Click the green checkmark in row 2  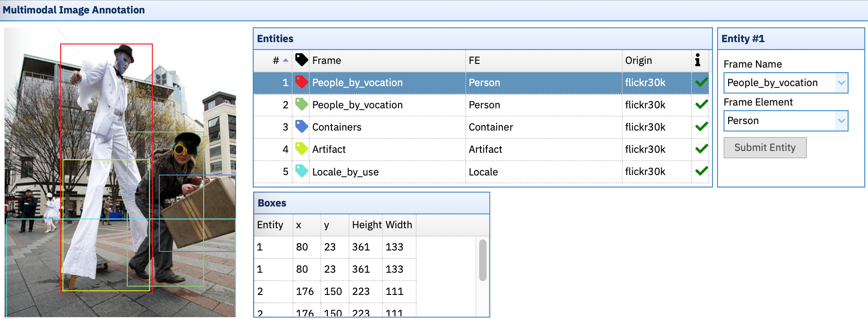point(701,105)
